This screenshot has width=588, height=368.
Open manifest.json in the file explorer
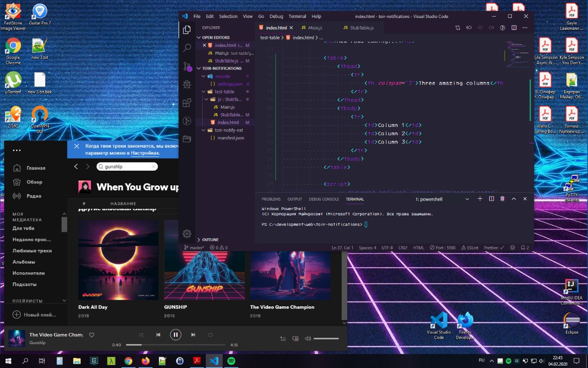point(231,138)
